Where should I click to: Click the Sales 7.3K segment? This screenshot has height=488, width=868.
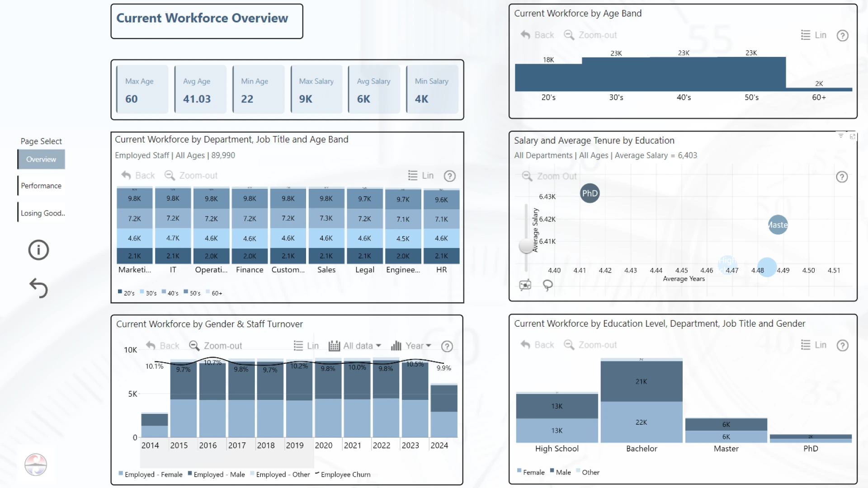coord(326,218)
